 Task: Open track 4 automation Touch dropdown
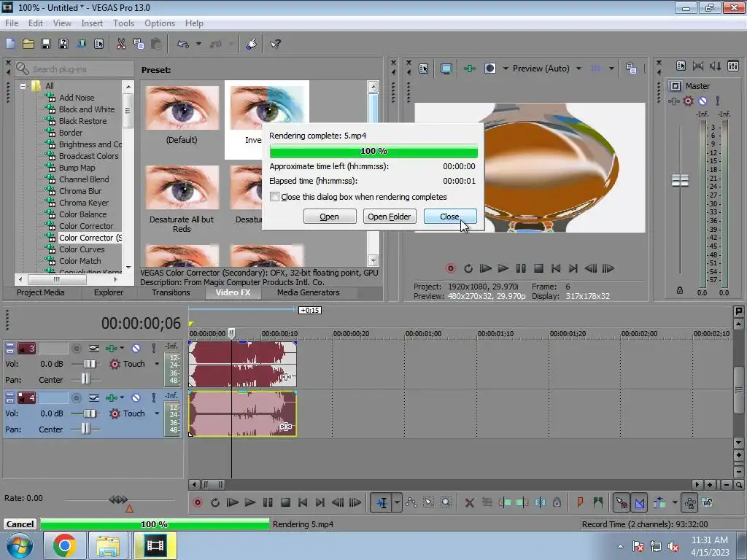tap(157, 413)
